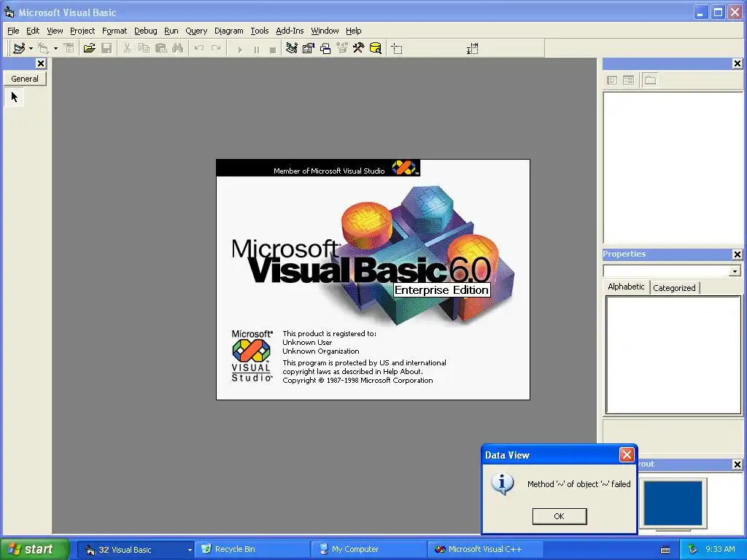Click the Add Standard EXE Project icon

[19, 48]
